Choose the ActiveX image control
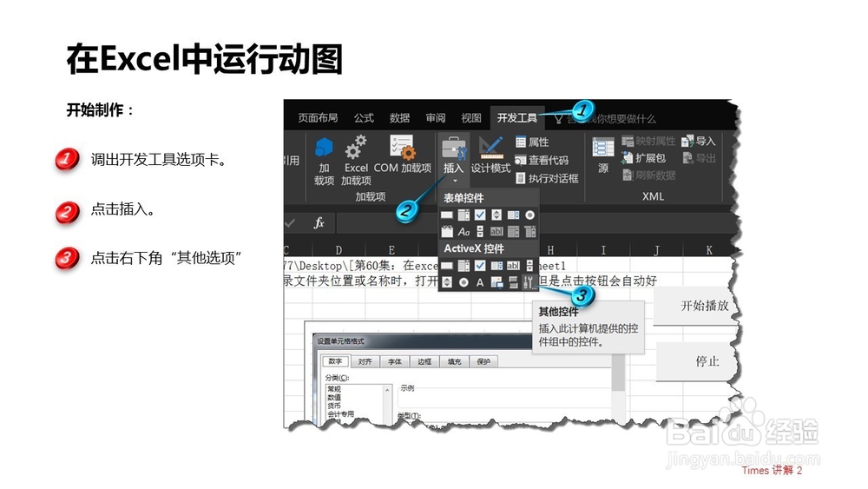This screenshot has height=489, width=868. [496, 282]
